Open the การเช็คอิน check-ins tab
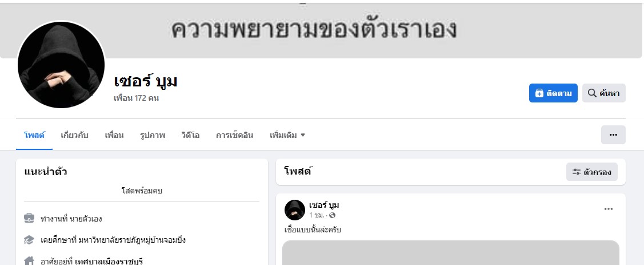 pyautogui.click(x=234, y=135)
